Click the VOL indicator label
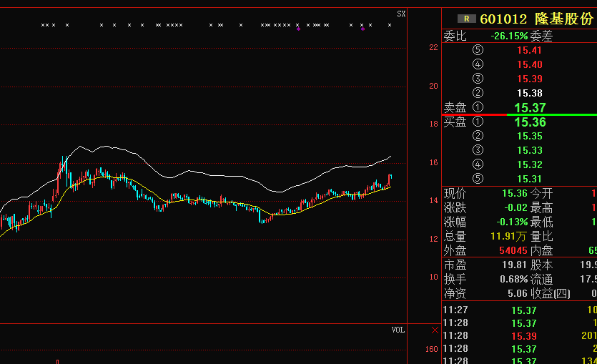 (398, 330)
